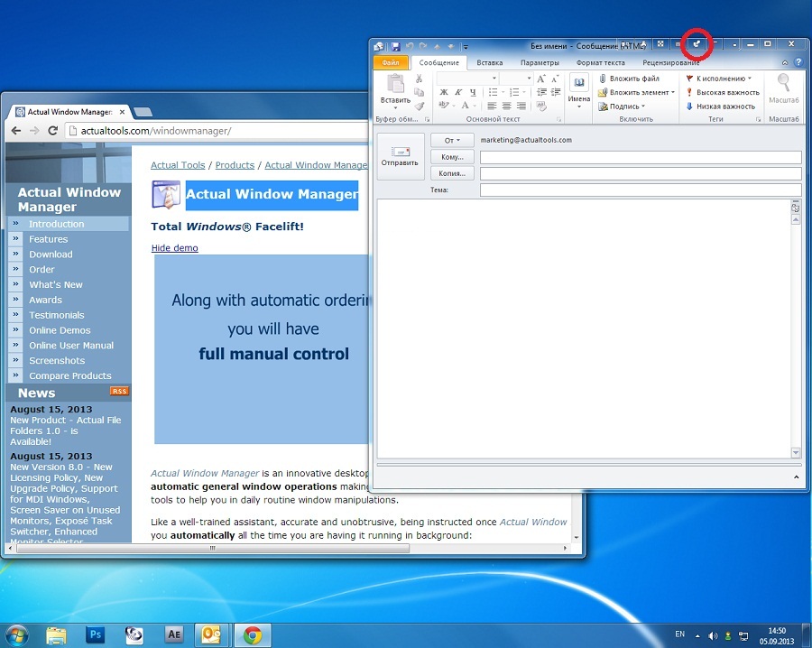Increase font size with the large A icon
Image resolution: width=812 pixels, height=648 pixels.
(541, 79)
